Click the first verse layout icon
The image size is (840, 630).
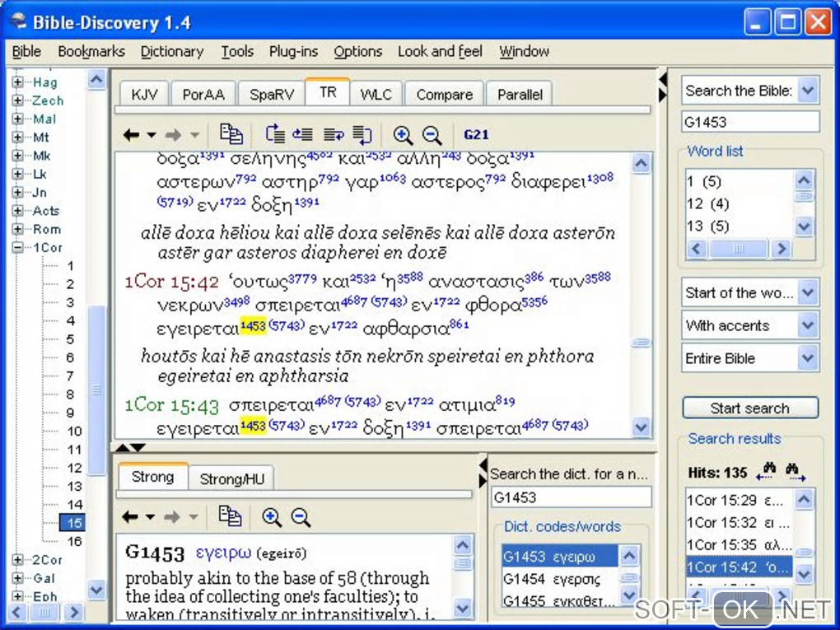tap(275, 134)
